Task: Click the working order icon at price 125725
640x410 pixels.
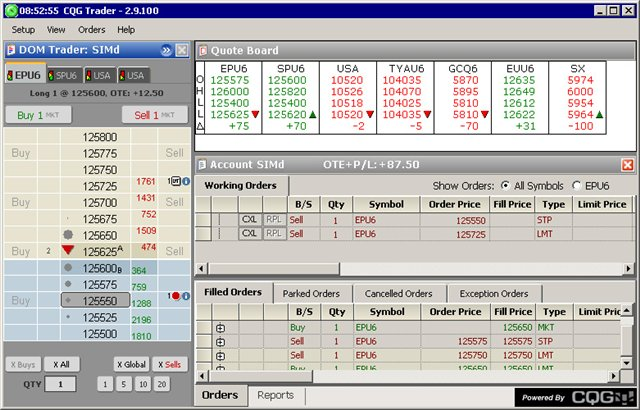Action: (174, 182)
